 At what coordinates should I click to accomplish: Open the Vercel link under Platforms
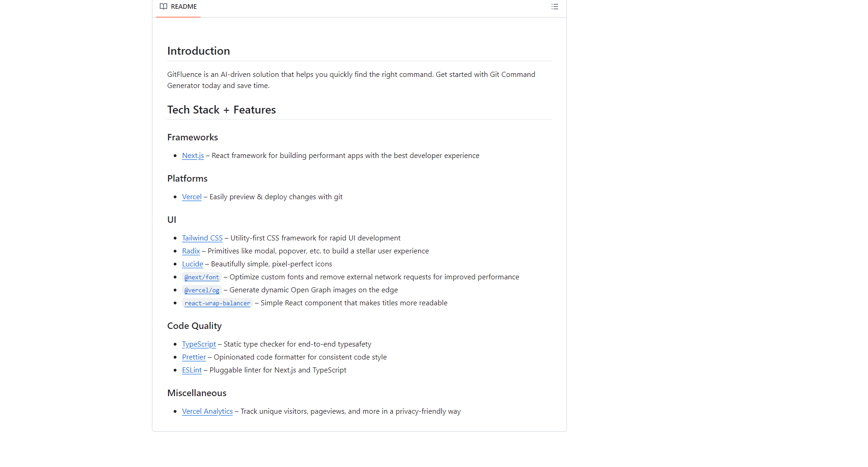[x=192, y=197]
